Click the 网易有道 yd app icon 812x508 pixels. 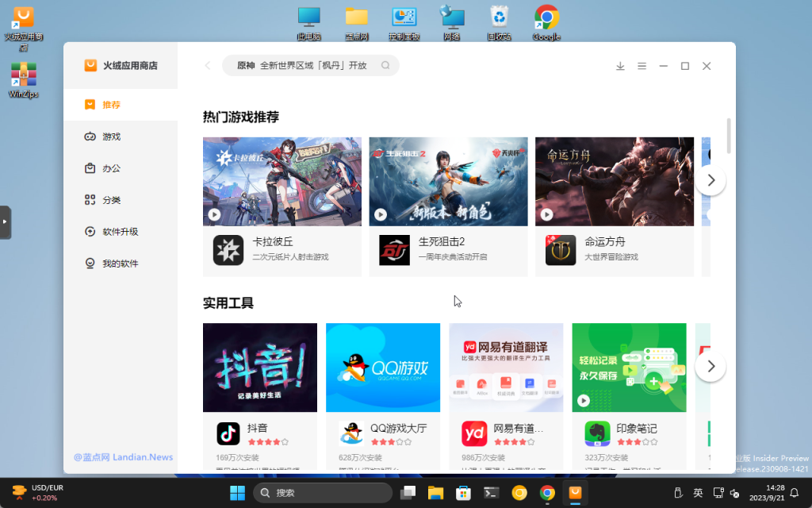pos(474,434)
